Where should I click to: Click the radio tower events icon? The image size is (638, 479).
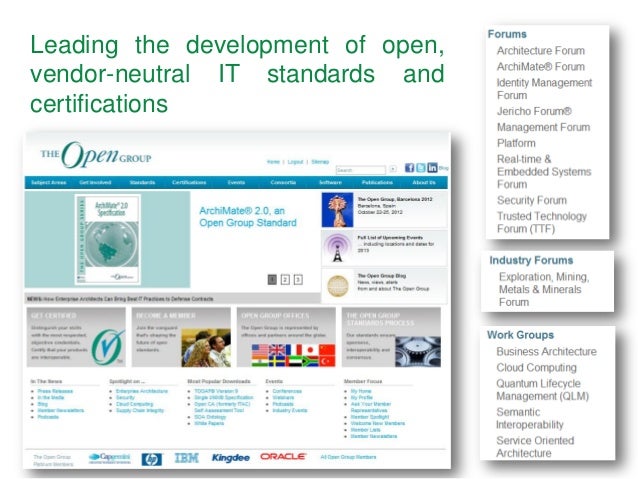337,248
